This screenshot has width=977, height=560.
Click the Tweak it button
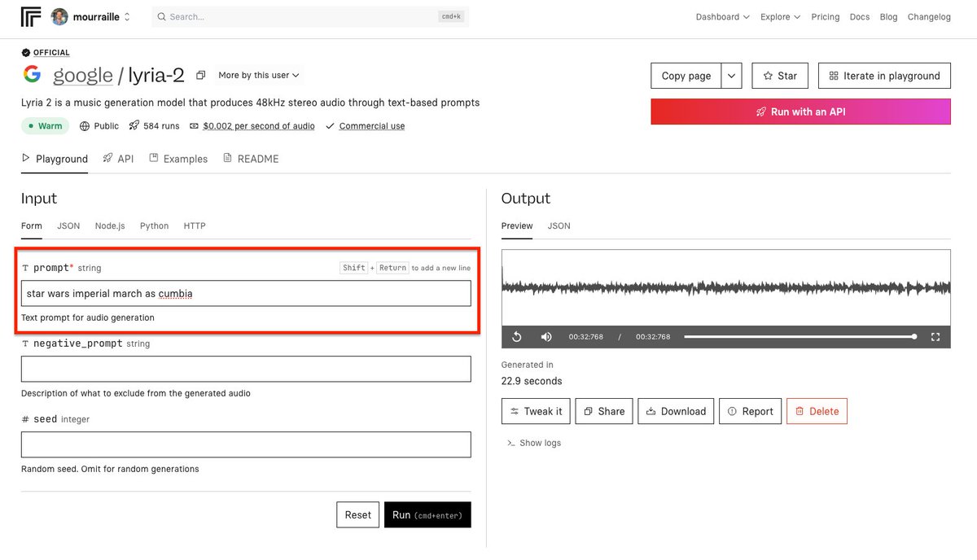coord(536,411)
